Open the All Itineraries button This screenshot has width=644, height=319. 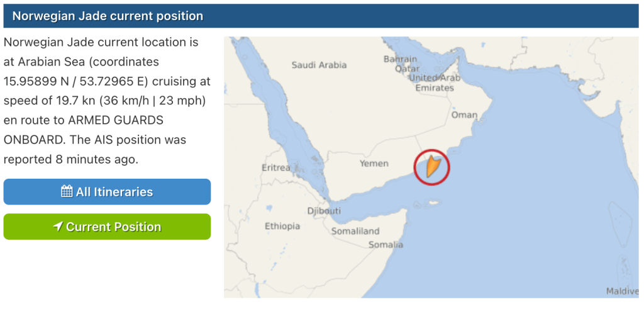[x=107, y=192]
